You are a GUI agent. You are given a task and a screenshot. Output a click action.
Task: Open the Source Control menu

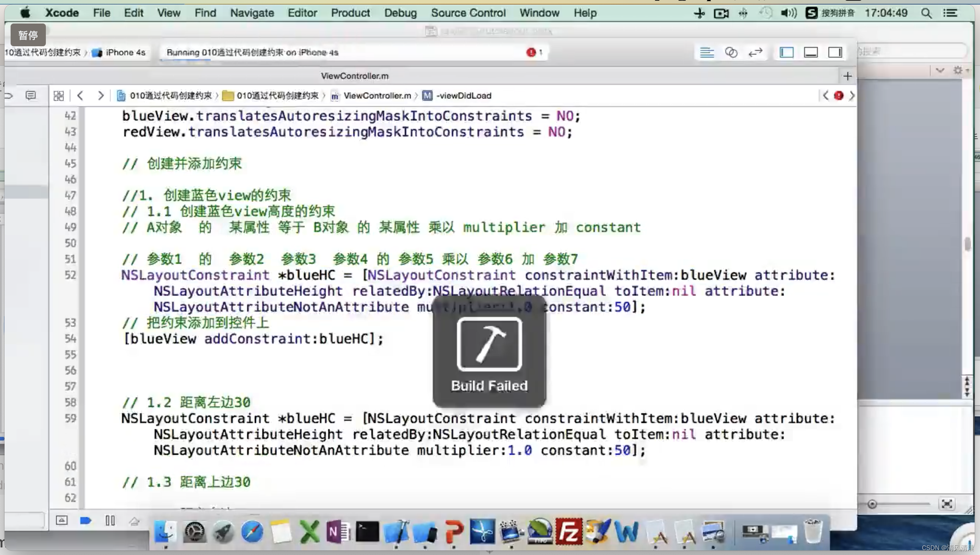tap(468, 13)
